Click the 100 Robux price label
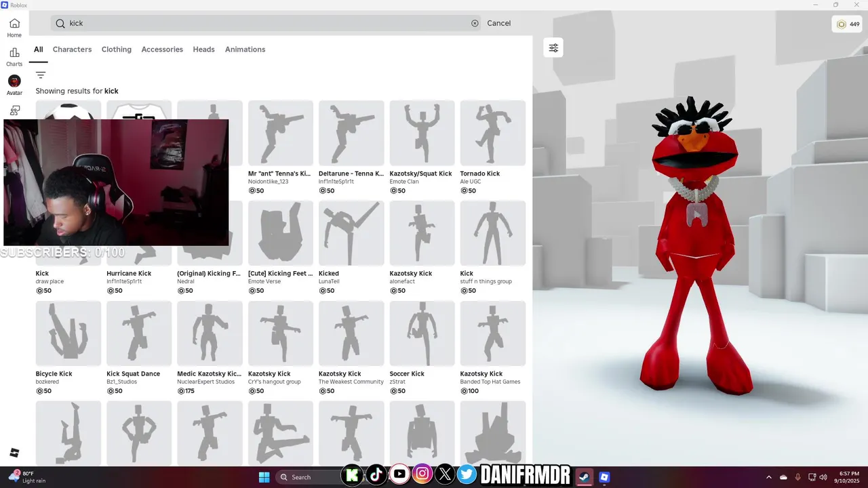The width and height of the screenshot is (868, 488). tap(469, 391)
